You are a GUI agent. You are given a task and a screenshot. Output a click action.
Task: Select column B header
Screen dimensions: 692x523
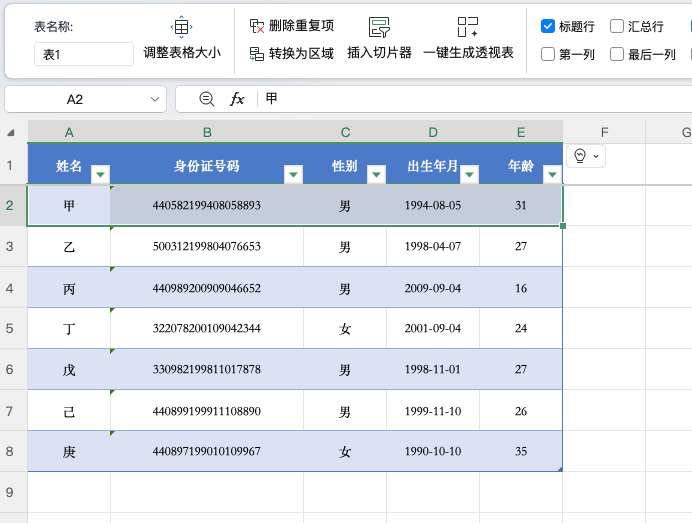pyautogui.click(x=207, y=132)
